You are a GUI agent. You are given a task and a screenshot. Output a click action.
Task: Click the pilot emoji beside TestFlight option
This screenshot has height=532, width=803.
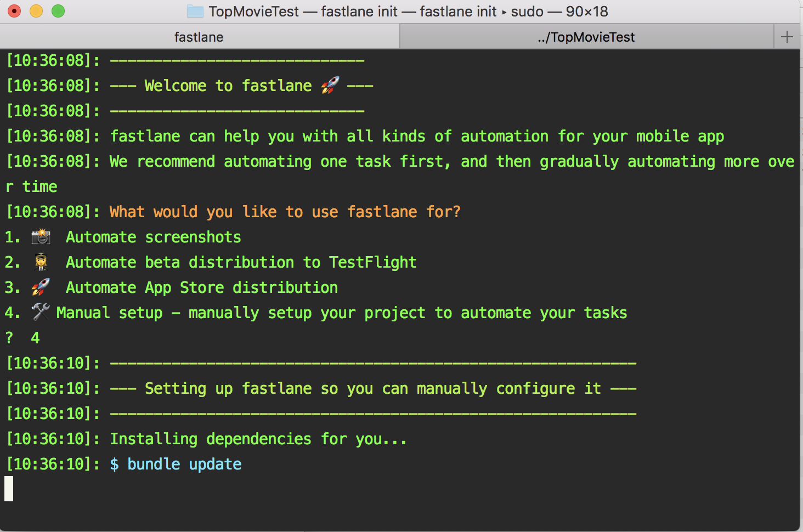pyautogui.click(x=41, y=262)
